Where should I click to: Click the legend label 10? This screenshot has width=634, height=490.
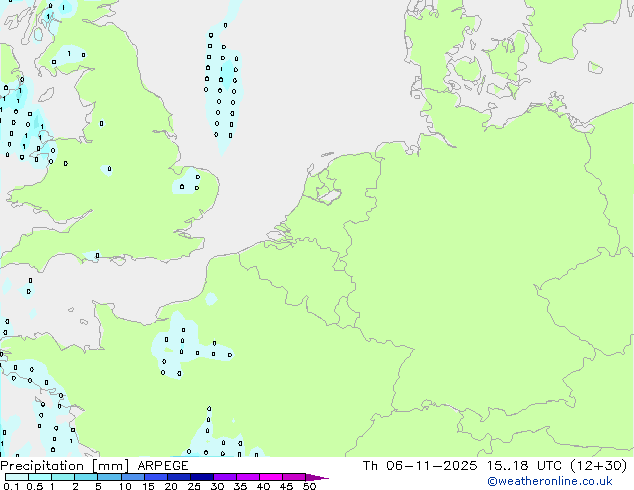click(x=125, y=486)
